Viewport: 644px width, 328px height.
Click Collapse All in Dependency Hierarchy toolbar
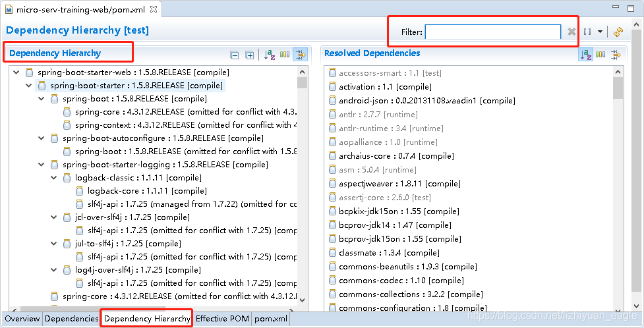coord(235,55)
